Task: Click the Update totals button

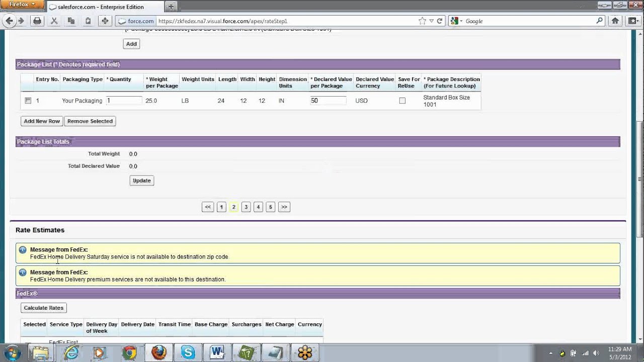Action: [141, 180]
